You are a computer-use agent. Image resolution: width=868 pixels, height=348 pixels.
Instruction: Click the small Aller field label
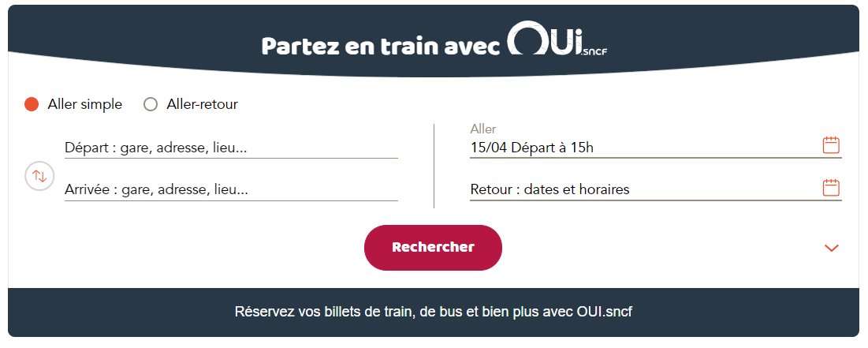(483, 129)
